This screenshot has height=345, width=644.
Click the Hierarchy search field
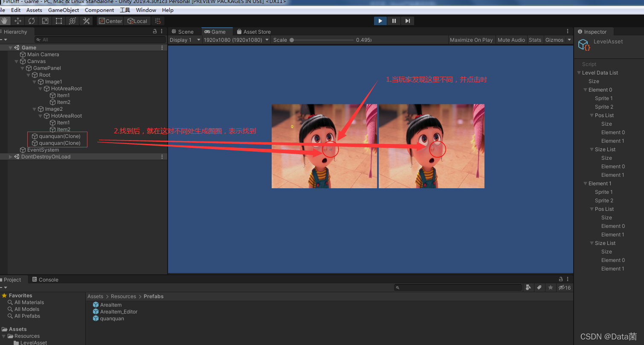pos(100,40)
